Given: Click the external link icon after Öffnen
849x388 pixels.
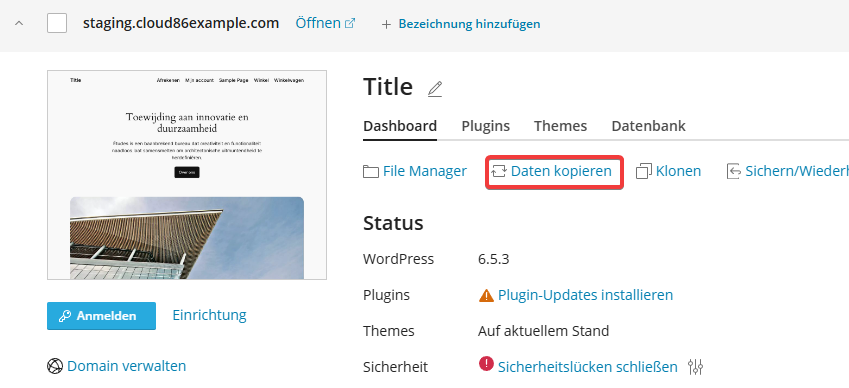Looking at the screenshot, I should (350, 23).
